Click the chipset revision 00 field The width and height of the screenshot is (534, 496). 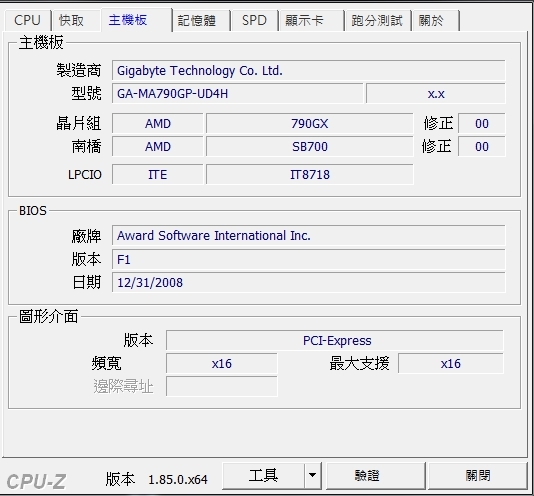click(482, 123)
